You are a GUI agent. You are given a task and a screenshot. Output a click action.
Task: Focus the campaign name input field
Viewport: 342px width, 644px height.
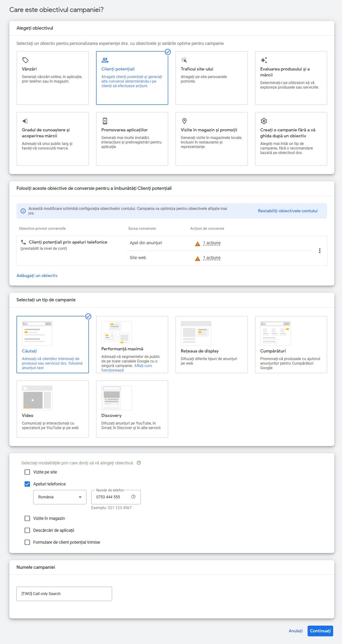click(x=64, y=594)
